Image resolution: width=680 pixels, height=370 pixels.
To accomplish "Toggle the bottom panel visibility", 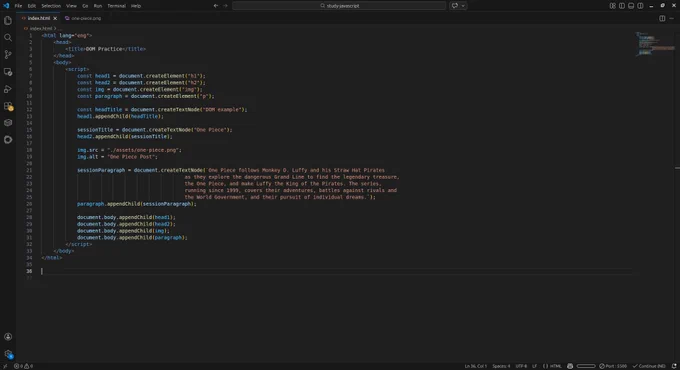I will click(x=631, y=6).
